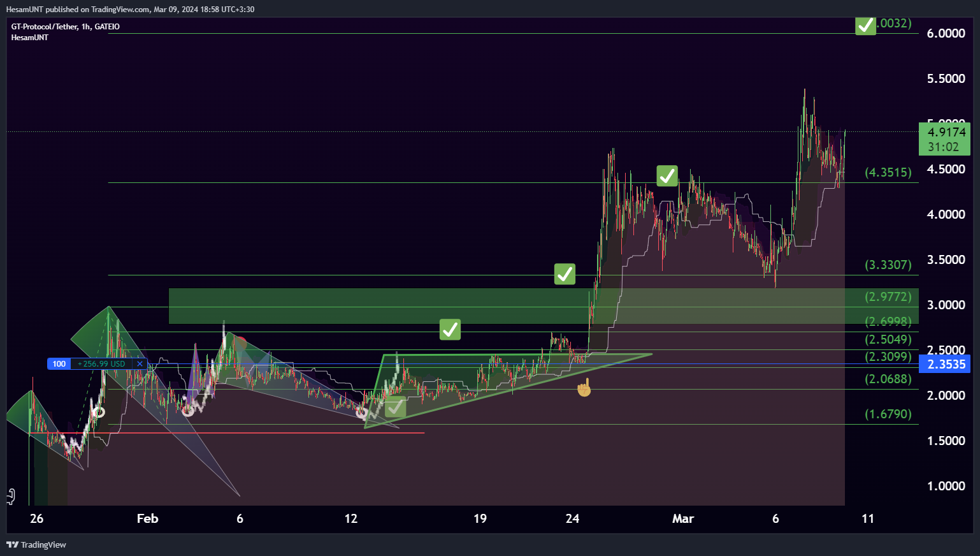Click the checkmark above the 4.3515 line

(667, 176)
